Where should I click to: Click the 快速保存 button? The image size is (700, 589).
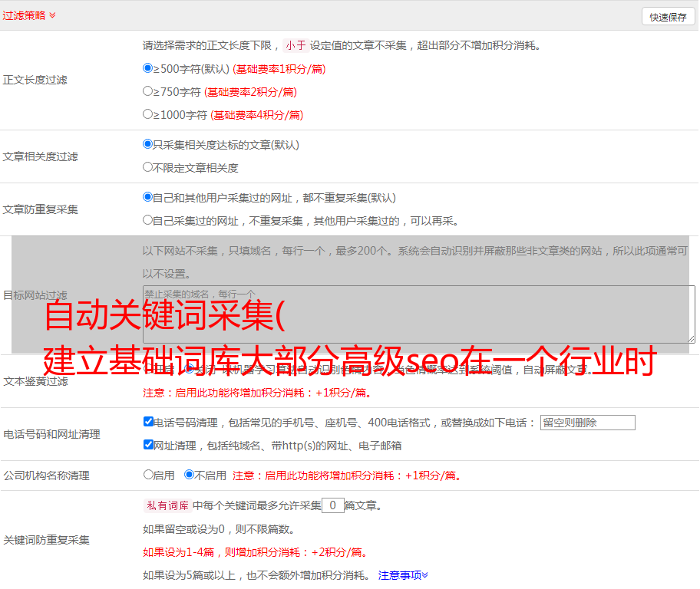(x=668, y=17)
